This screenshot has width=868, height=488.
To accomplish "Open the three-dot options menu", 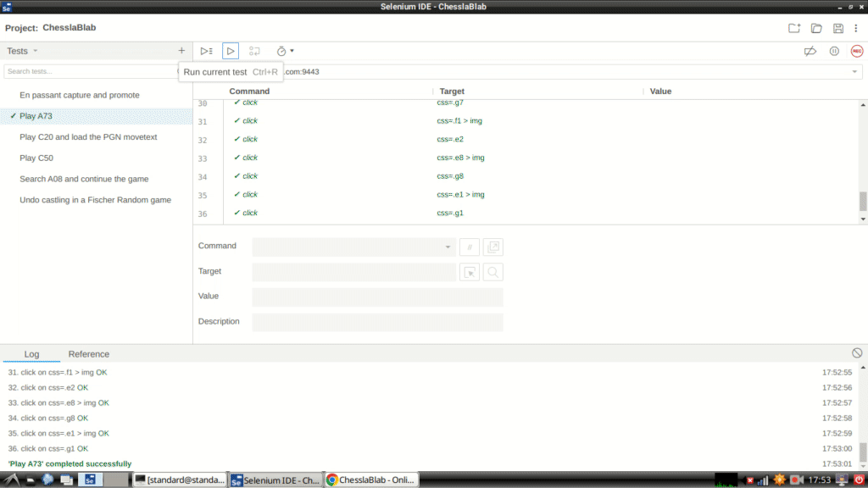I will [859, 27].
